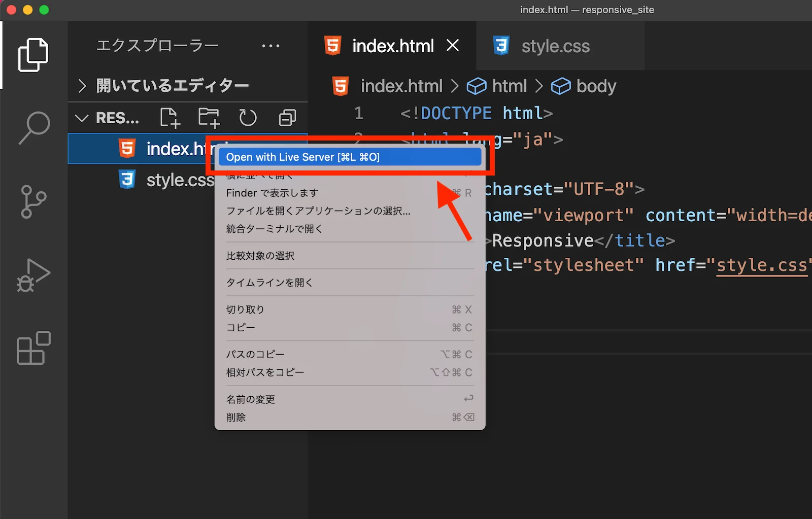Open the Source Control view

tap(33, 202)
